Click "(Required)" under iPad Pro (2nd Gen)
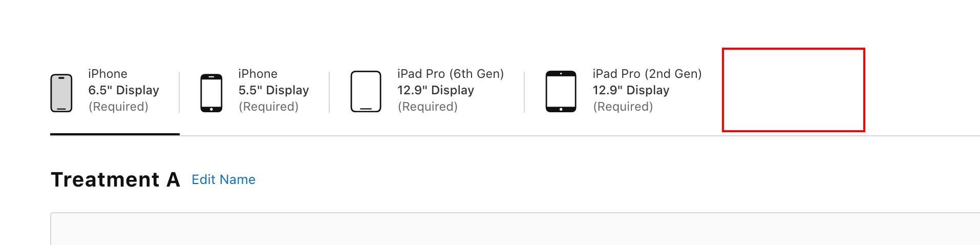Screen dimensions: 980x245 pyautogui.click(x=623, y=107)
